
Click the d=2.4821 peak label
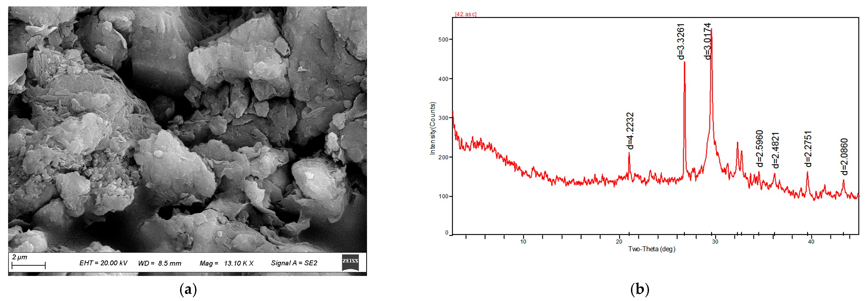point(775,150)
